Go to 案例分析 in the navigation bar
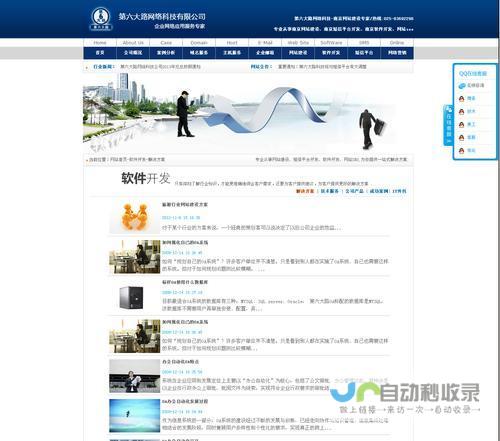500x441 pixels. click(166, 53)
